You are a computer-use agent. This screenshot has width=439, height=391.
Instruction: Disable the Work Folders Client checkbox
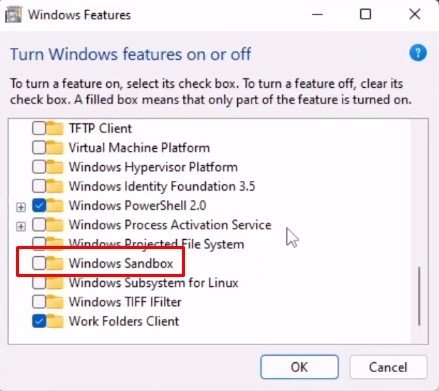pyautogui.click(x=39, y=321)
